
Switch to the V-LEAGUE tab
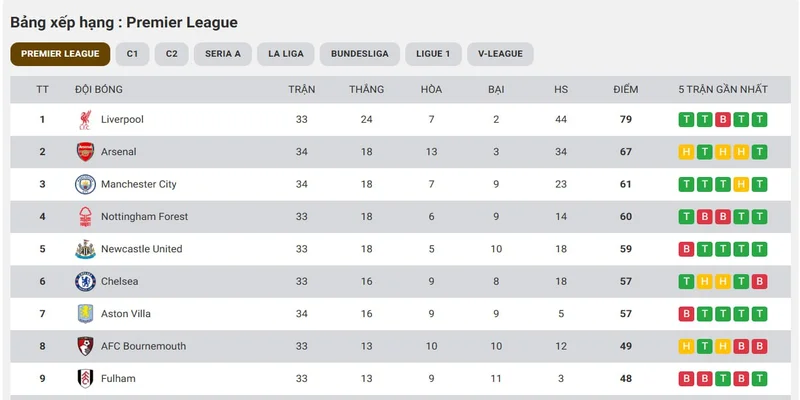coord(500,54)
